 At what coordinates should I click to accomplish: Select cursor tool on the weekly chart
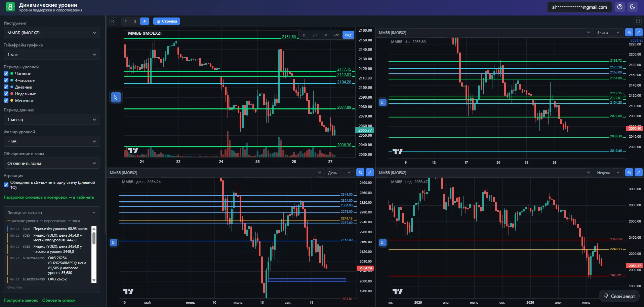[383, 242]
